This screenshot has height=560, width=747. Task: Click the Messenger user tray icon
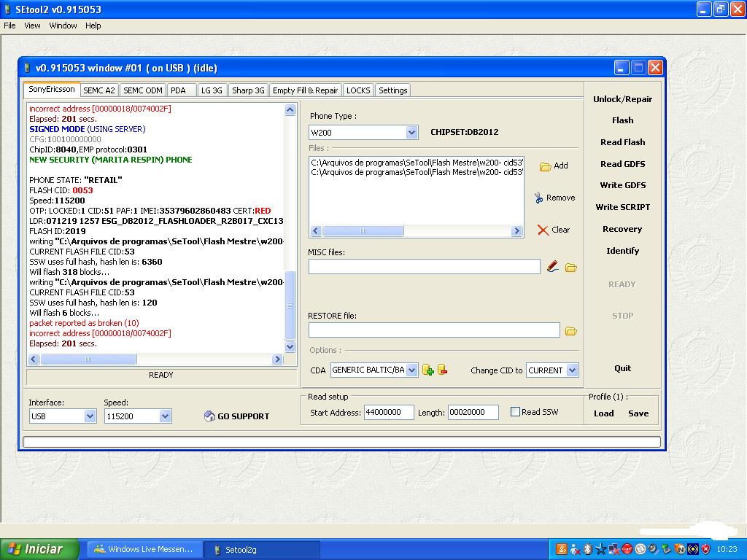pos(575,549)
